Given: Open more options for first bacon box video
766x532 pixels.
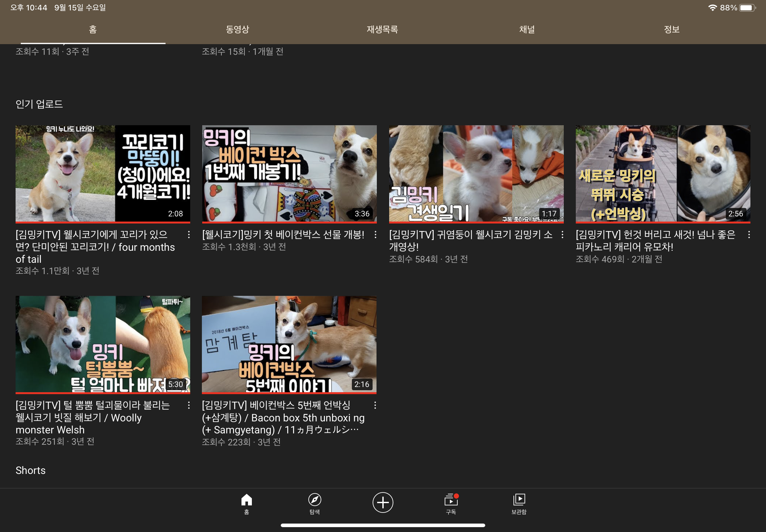Looking at the screenshot, I should click(x=375, y=235).
